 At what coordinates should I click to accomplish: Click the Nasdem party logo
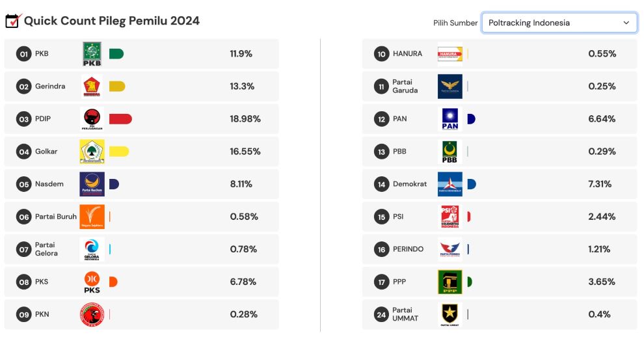[x=92, y=184]
